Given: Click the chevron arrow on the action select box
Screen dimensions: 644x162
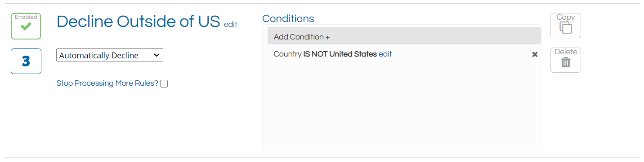Looking at the screenshot, I should (x=157, y=55).
